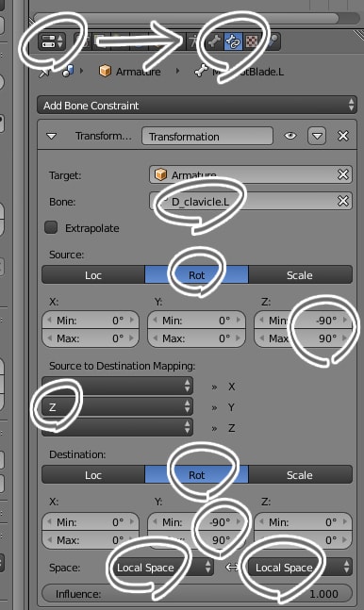
Task: Decrease the Destination Y Min value
Action: point(156,521)
